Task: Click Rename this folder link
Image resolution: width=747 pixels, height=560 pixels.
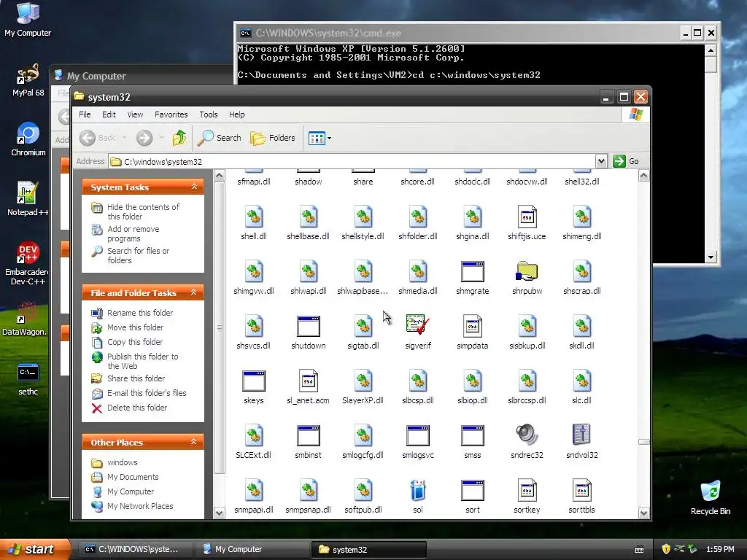Action: coord(140,313)
